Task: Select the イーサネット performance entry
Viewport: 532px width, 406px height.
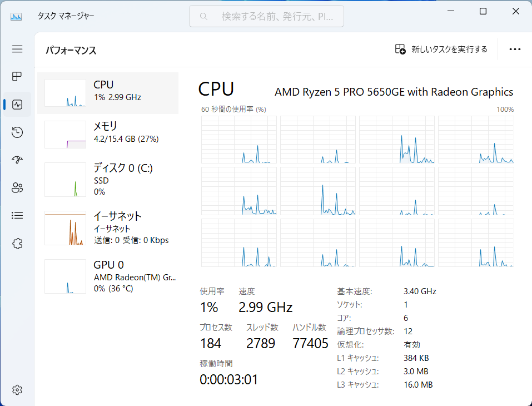Action: click(x=108, y=228)
